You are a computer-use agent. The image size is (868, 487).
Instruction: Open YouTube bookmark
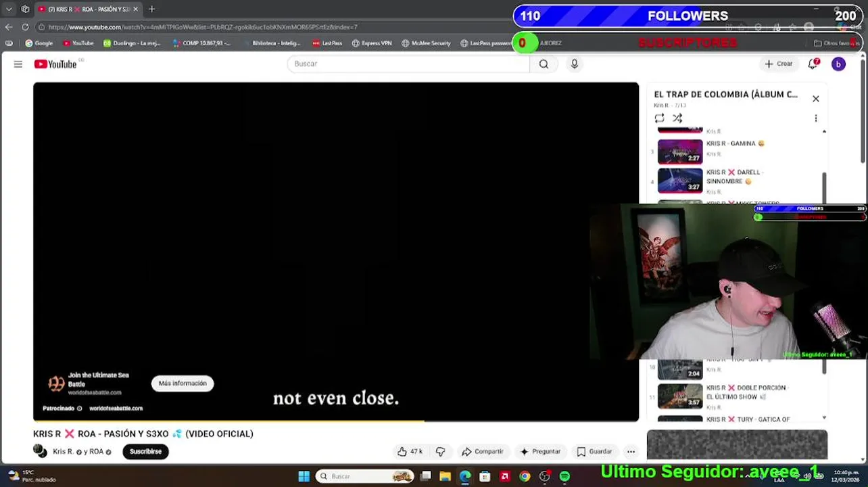pos(78,43)
